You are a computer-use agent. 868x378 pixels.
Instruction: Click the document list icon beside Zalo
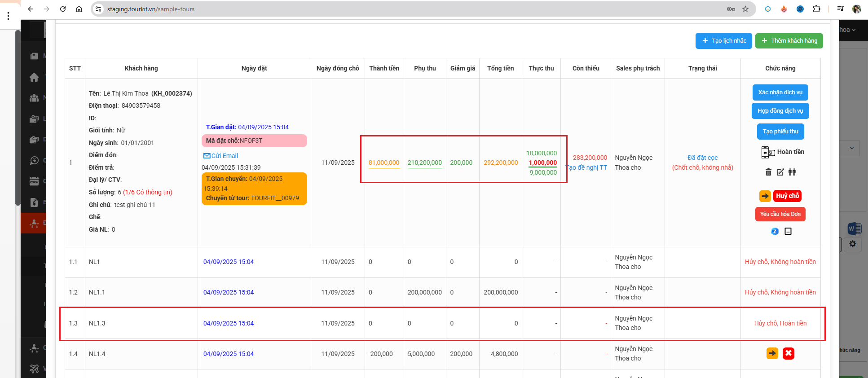coord(788,231)
